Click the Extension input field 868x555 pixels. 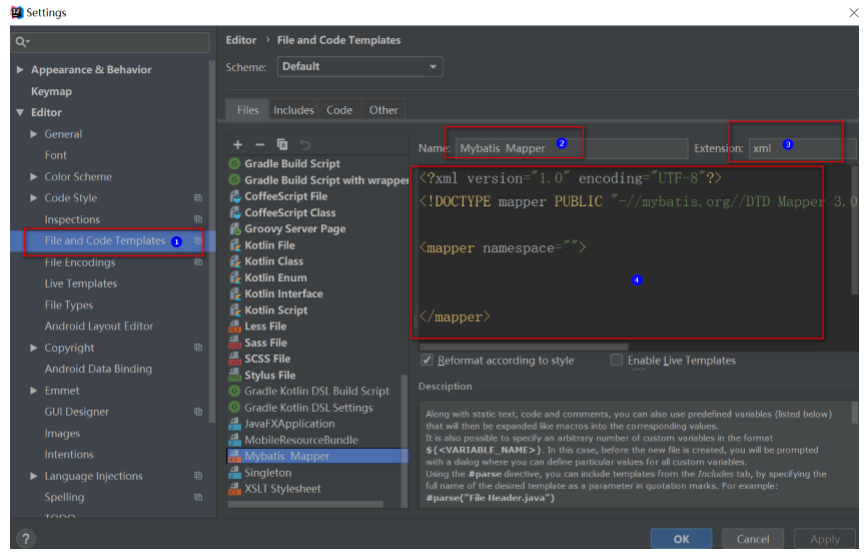(802, 148)
